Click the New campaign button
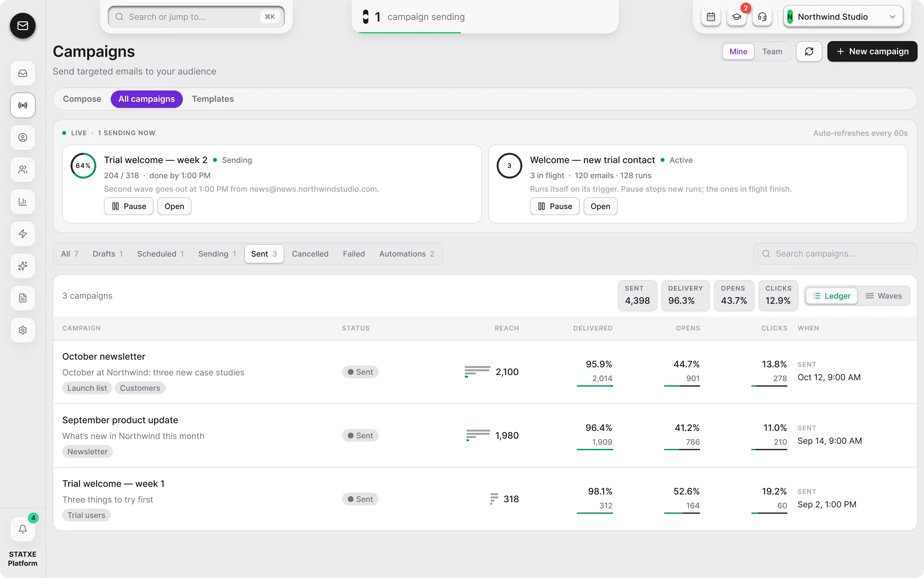The height and width of the screenshot is (578, 924). point(872,51)
